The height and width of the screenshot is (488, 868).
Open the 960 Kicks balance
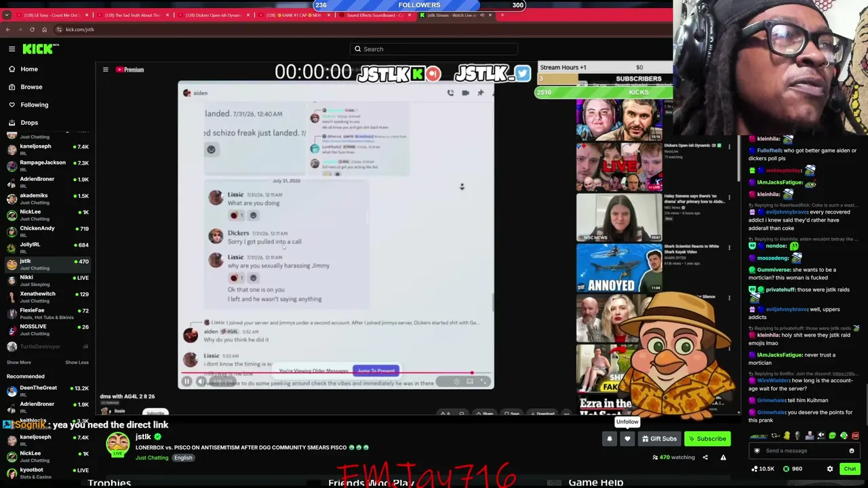pyautogui.click(x=793, y=469)
